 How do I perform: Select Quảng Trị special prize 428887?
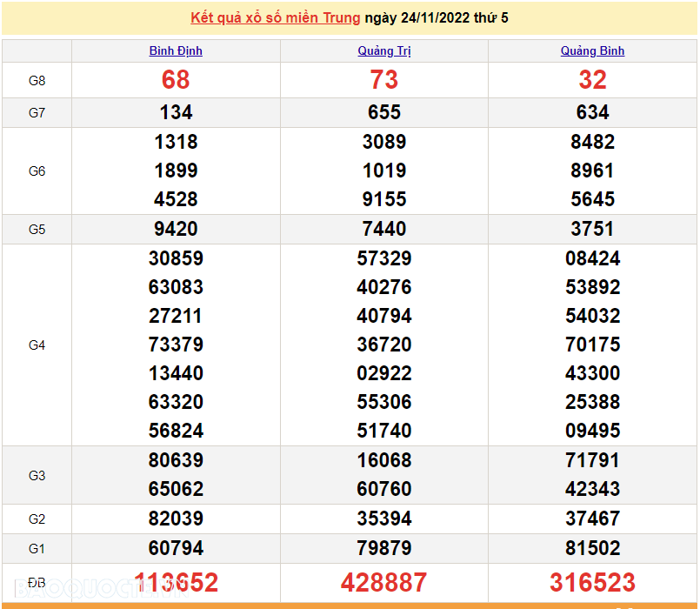pyautogui.click(x=385, y=582)
